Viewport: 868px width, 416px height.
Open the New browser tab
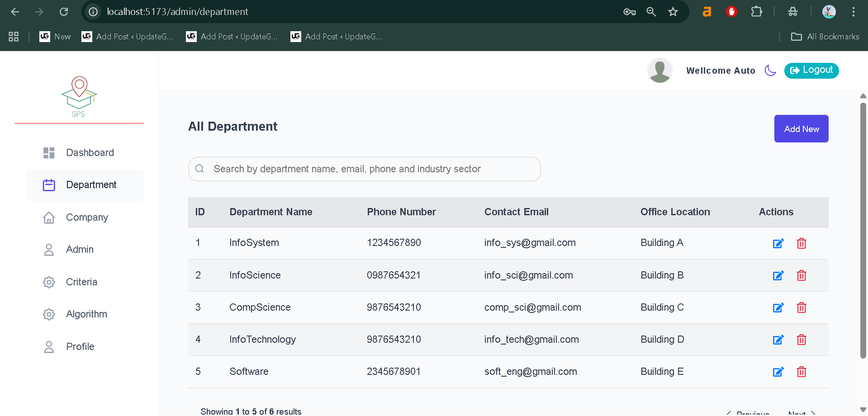point(55,37)
